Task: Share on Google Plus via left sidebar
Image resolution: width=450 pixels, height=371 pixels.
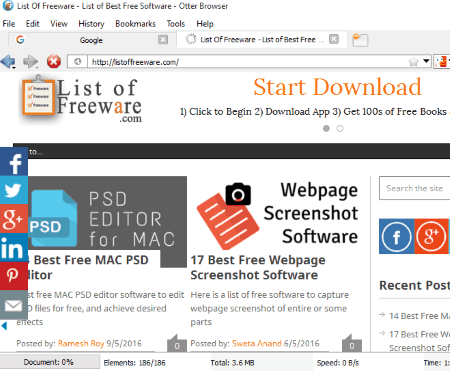Action: pyautogui.click(x=14, y=219)
